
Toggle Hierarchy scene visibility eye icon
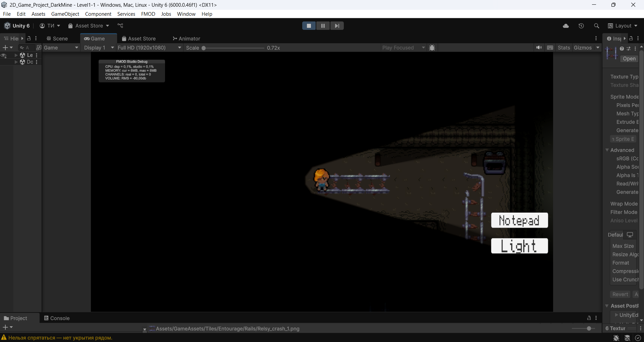click(x=4, y=56)
